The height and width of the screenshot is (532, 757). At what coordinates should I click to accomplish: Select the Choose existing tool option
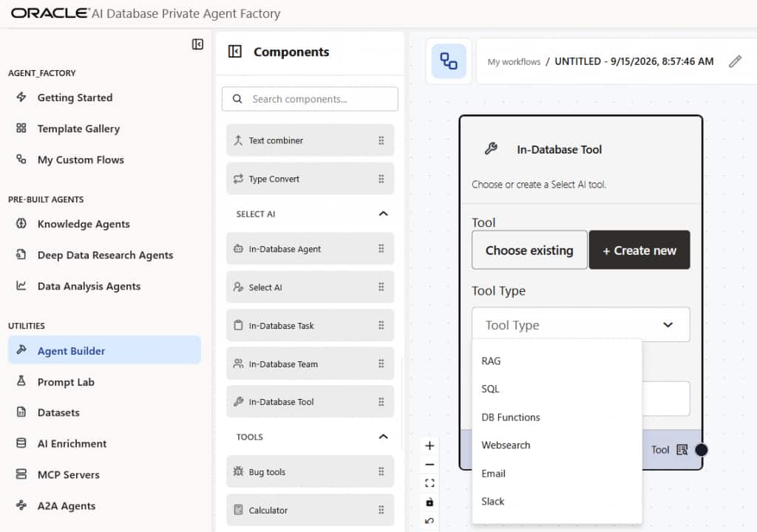tap(529, 250)
